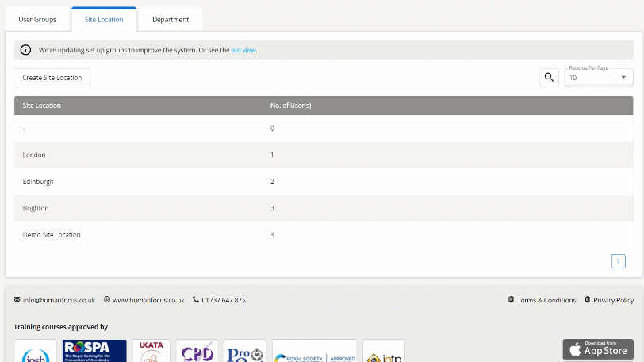Click the search magnifier icon

coord(549,78)
